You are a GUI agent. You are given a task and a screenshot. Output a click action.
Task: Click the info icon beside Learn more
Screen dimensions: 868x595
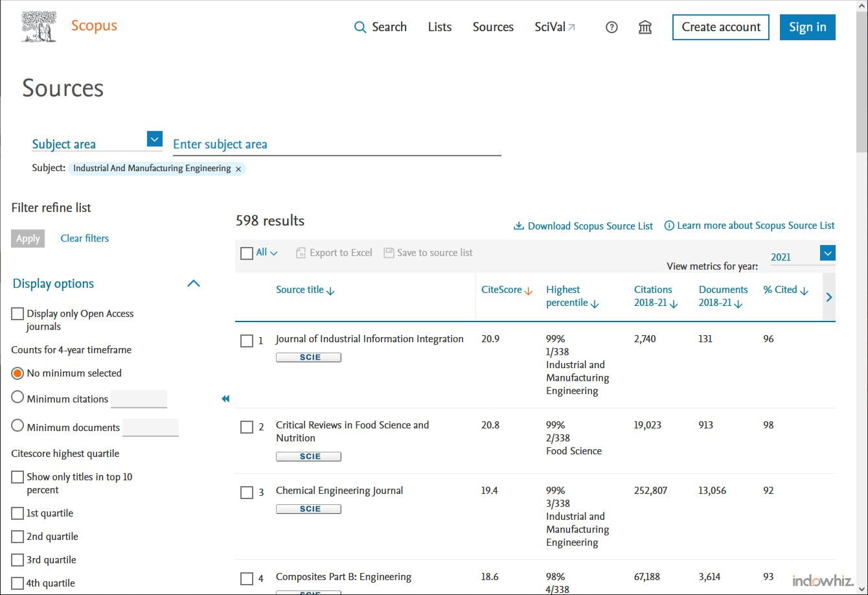coord(669,226)
